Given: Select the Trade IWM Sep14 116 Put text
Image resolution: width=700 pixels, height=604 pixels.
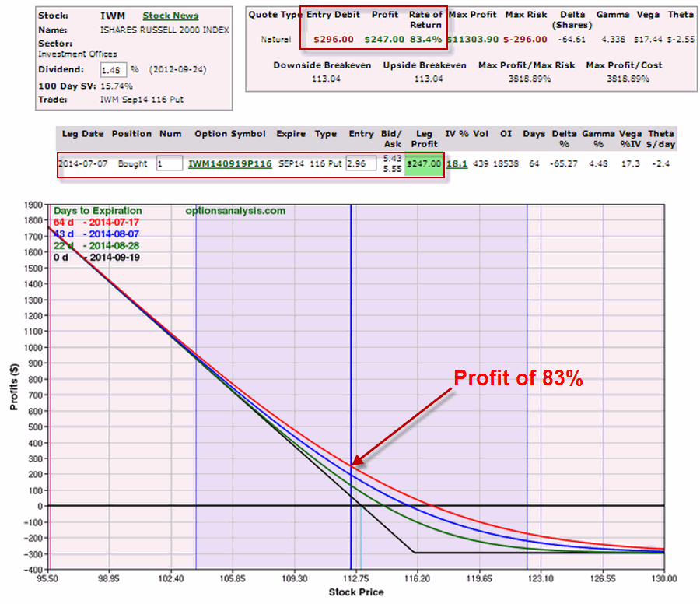Looking at the screenshot, I should (142, 100).
